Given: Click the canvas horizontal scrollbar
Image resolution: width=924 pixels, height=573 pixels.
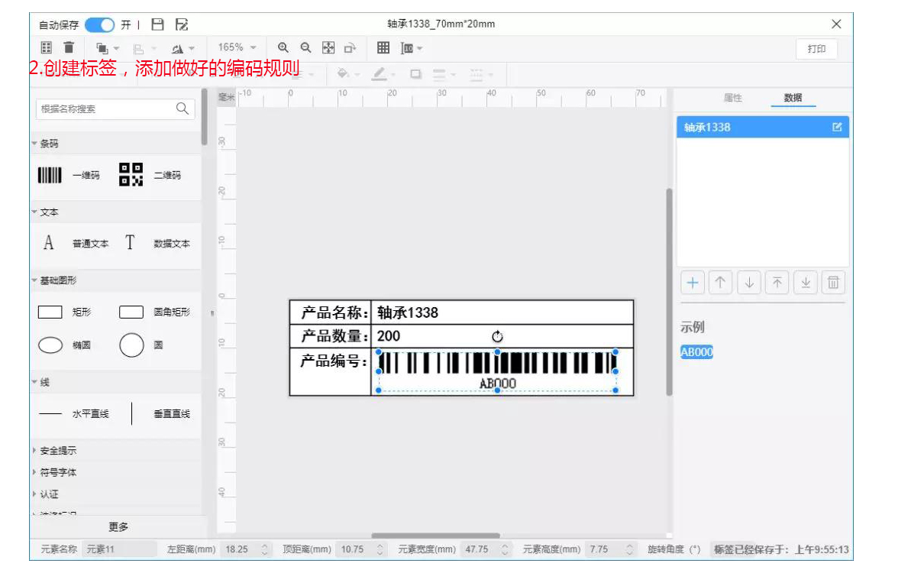Looking at the screenshot, I should click(435, 536).
